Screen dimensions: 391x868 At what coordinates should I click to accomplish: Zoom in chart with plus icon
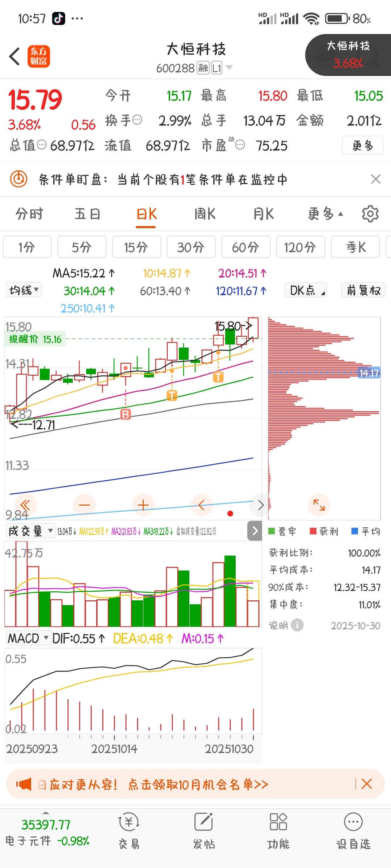pyautogui.click(x=143, y=505)
